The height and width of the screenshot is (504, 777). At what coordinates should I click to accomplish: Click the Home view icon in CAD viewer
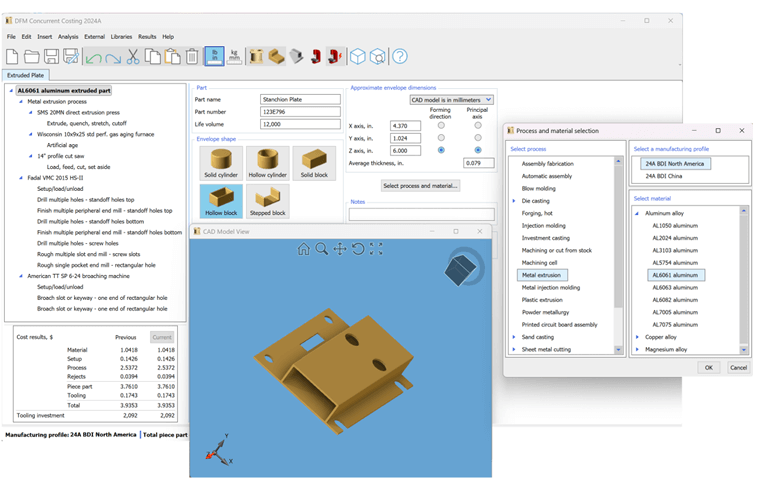[x=303, y=249]
